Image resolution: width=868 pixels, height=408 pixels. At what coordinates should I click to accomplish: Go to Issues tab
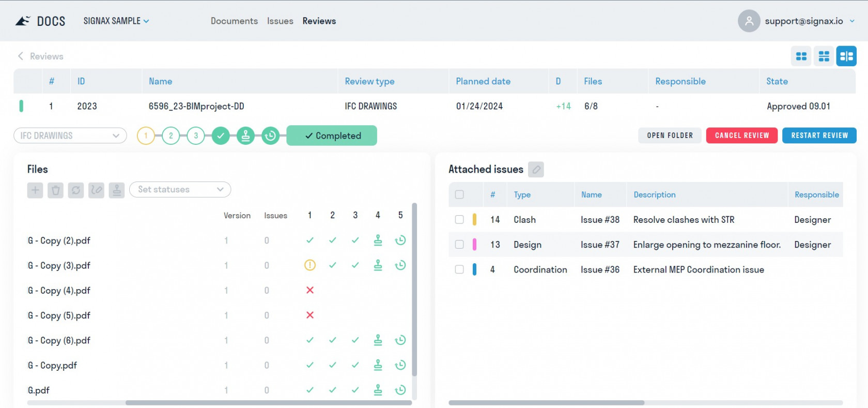coord(280,21)
